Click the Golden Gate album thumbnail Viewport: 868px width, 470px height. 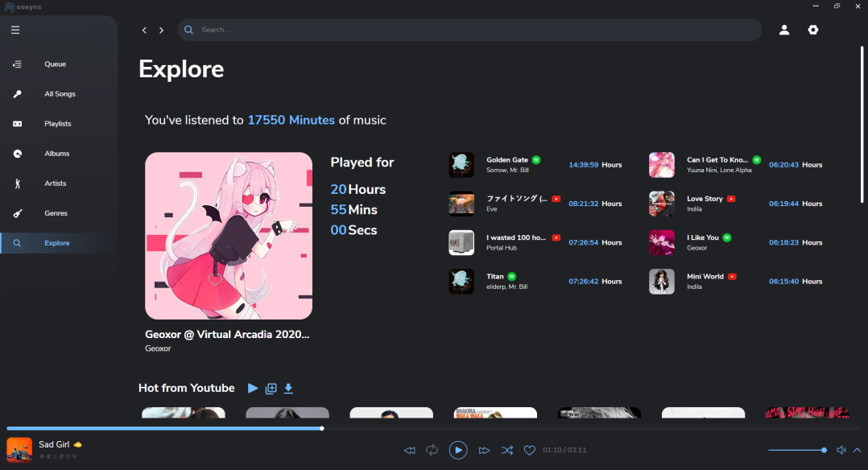461,165
